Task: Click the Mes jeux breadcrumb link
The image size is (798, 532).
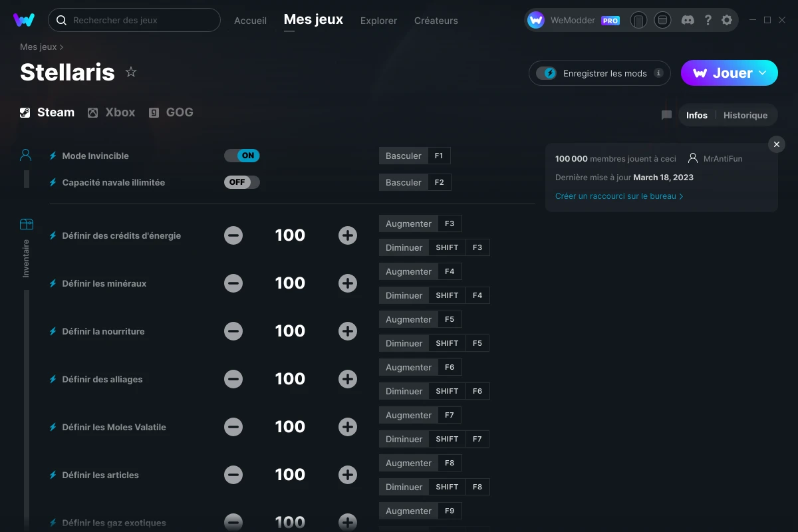Action: pyautogui.click(x=39, y=47)
